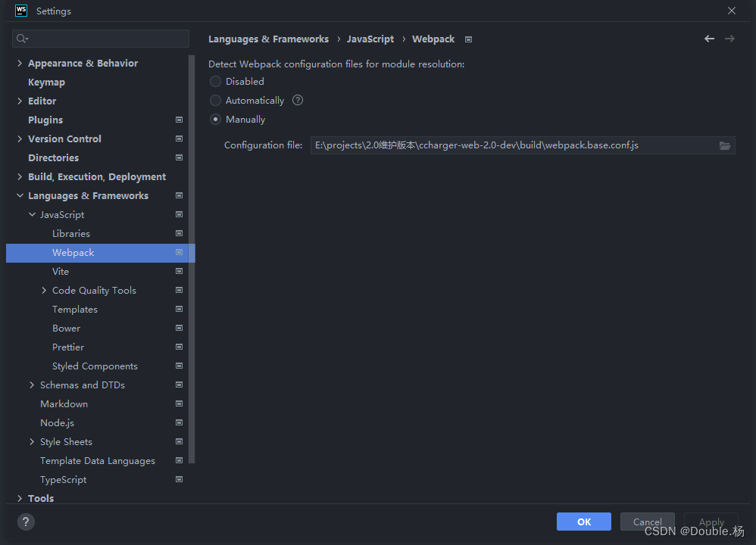Select the Automatically radio option
This screenshot has height=545, width=756.
216,100
